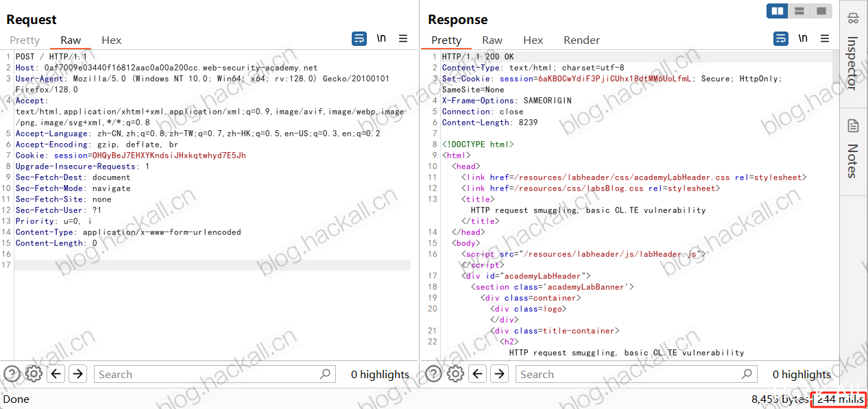Click the Request search input field

pyautogui.click(x=215, y=374)
